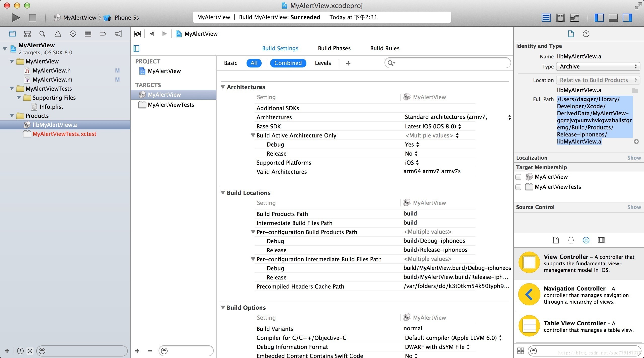Open the Breakpoint navigator icon

[103, 34]
